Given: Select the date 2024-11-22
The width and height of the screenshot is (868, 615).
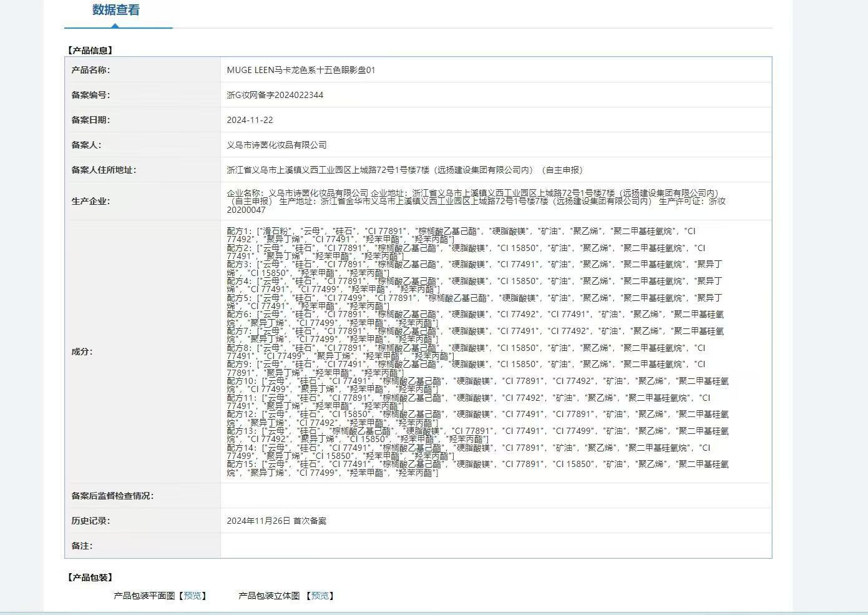Looking at the screenshot, I should coord(250,120).
